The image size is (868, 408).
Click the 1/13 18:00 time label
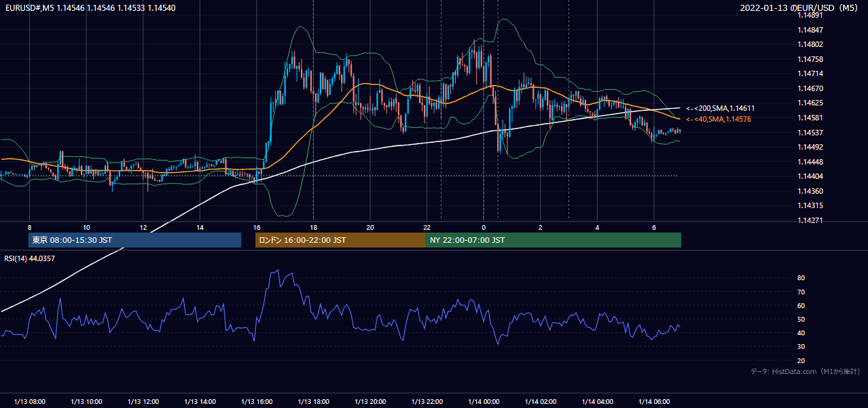point(313,402)
